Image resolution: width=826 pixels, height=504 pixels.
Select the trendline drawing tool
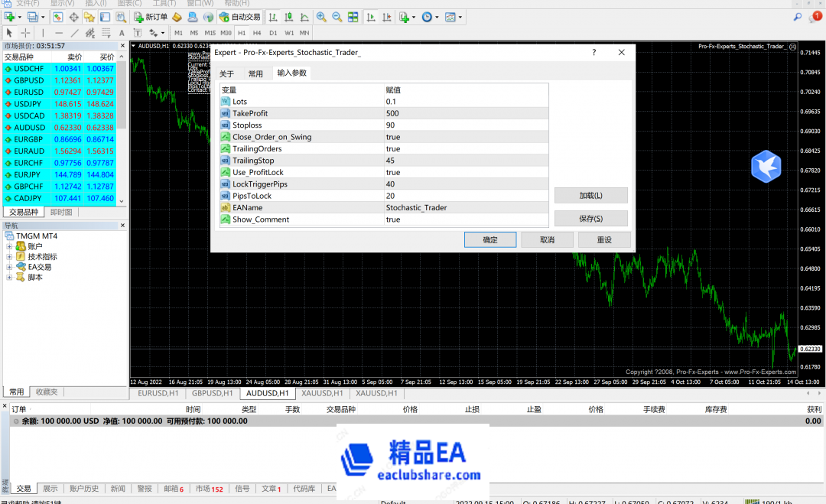(74, 33)
